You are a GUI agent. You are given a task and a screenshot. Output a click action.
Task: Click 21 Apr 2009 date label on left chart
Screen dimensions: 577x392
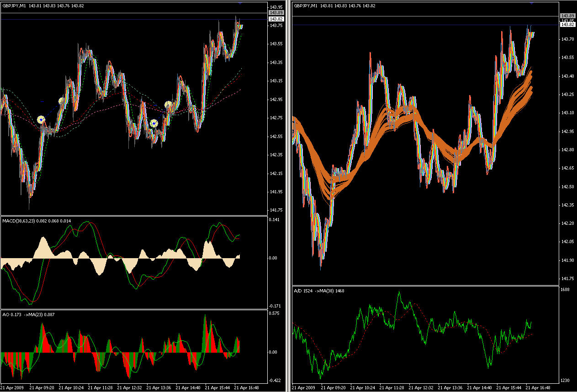click(x=11, y=387)
